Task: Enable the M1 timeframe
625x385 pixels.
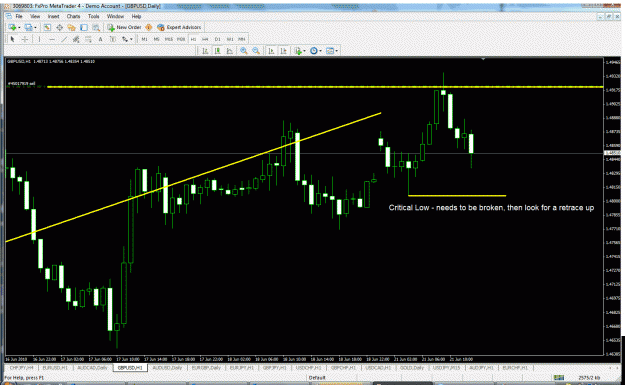Action: (144, 39)
